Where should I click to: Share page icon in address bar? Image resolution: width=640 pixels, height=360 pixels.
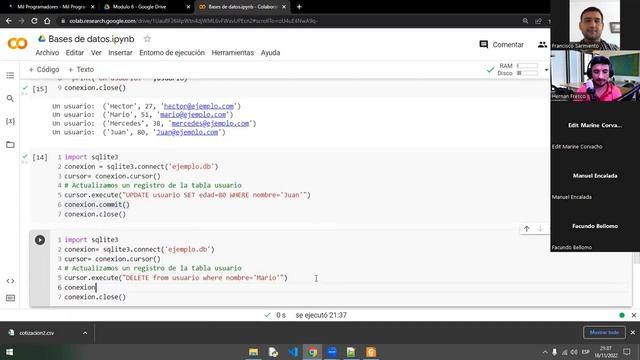click(x=538, y=21)
